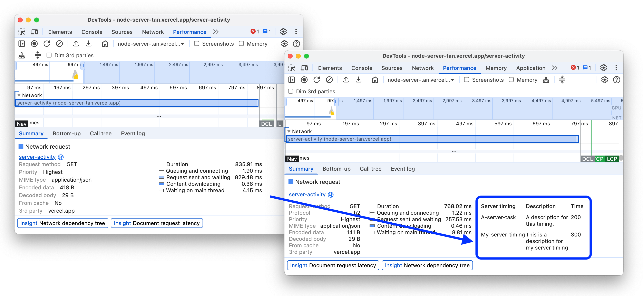Record and reload the page
The image size is (644, 296).
[x=317, y=80]
